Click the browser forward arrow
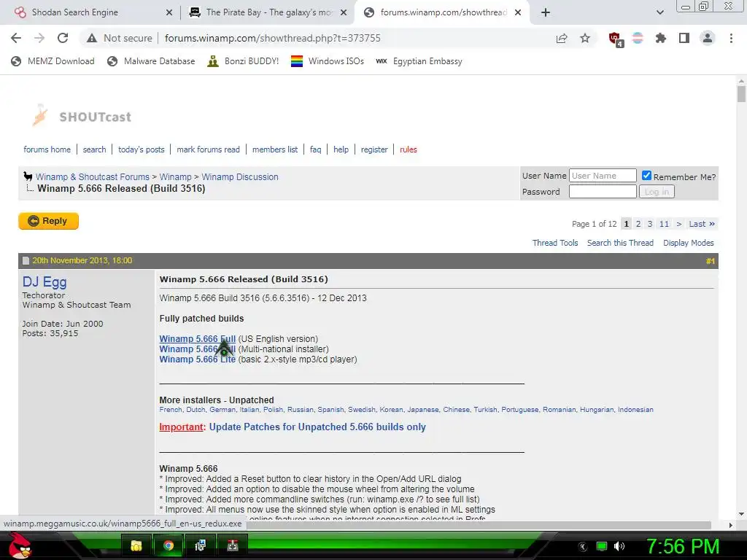 click(x=39, y=38)
